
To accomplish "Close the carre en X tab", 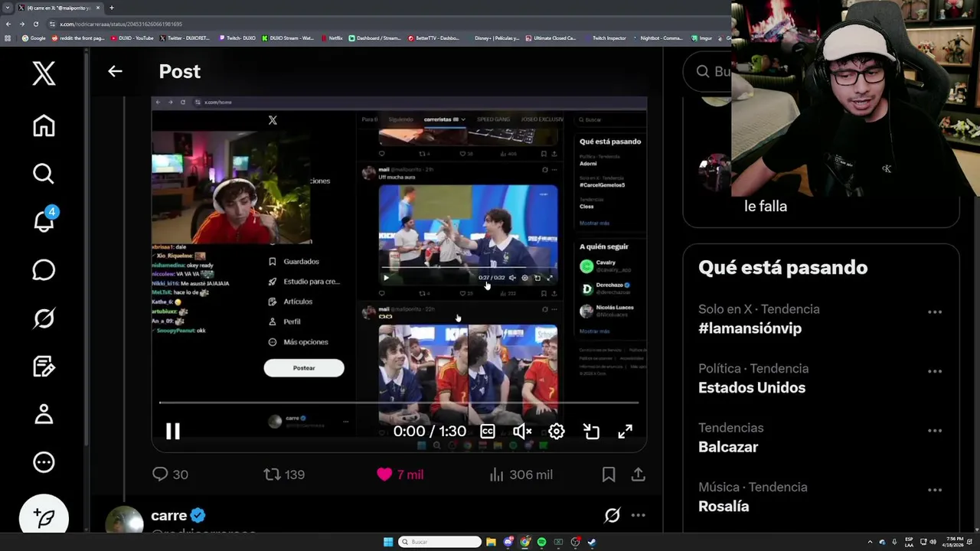I will pyautogui.click(x=98, y=8).
